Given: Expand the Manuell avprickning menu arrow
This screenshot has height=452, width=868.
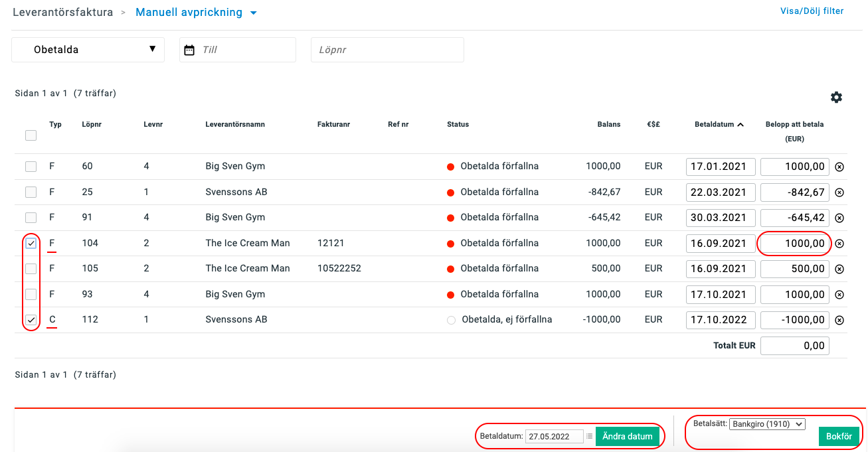Looking at the screenshot, I should (x=253, y=13).
